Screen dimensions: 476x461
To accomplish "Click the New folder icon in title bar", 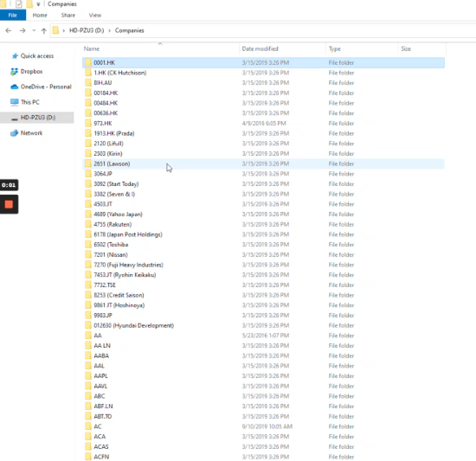I will [x=29, y=4].
